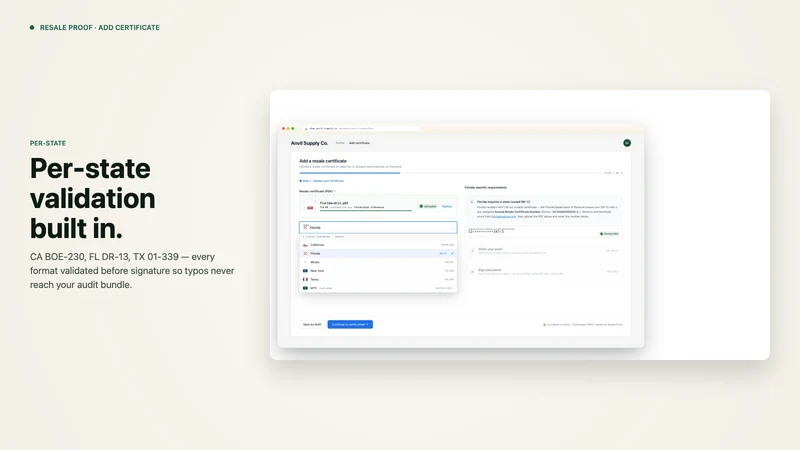This screenshot has width=800, height=450.
Task: Click the Verify your email step
Action: click(x=543, y=251)
